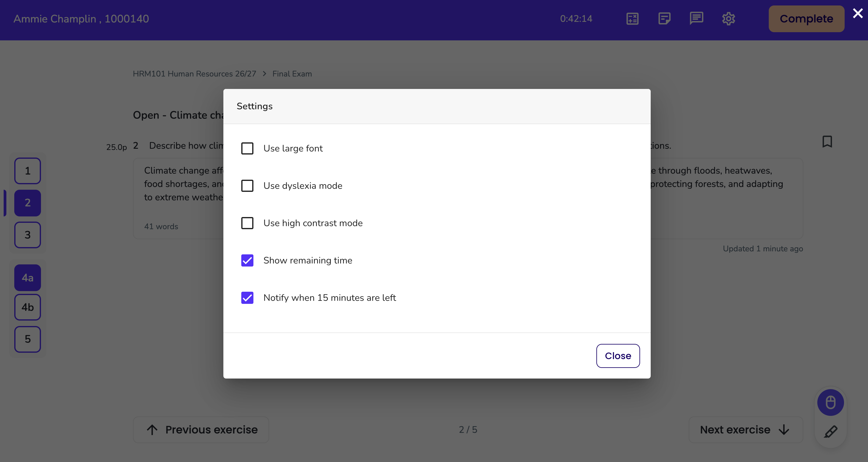The image size is (868, 462).
Task: Click the student name Ammie Champlin
Action: pyautogui.click(x=55, y=19)
